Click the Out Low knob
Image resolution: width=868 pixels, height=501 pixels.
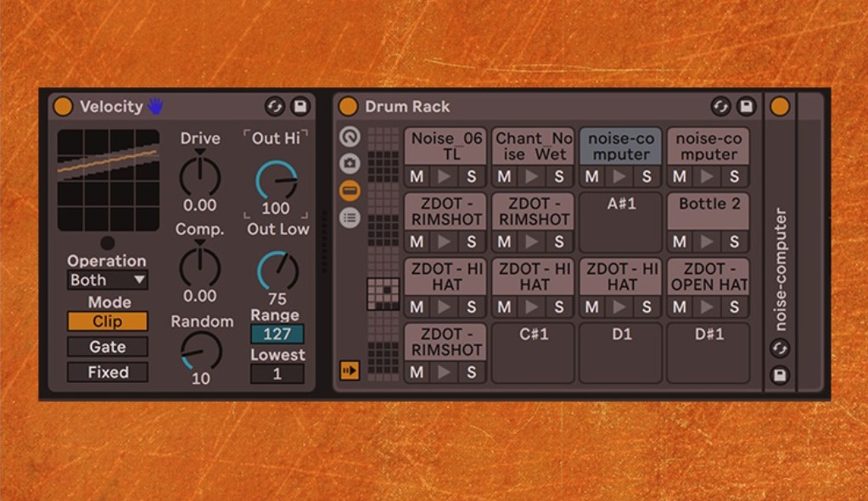[277, 271]
